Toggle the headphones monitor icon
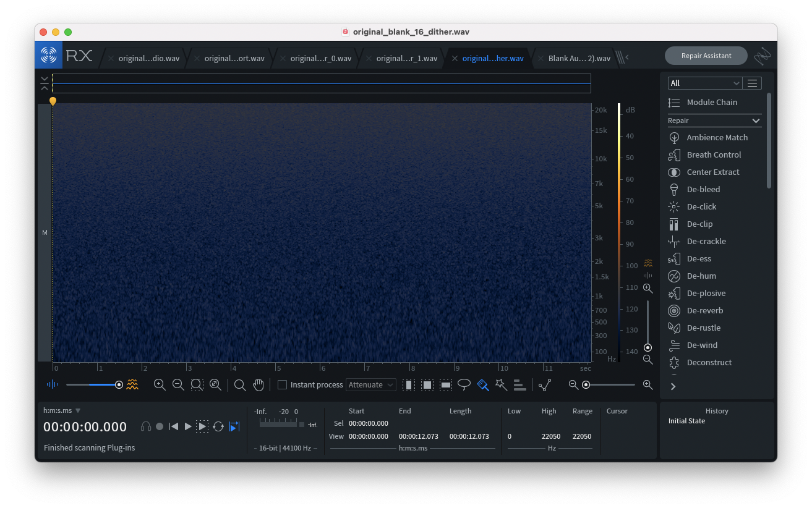812x508 pixels. (146, 426)
